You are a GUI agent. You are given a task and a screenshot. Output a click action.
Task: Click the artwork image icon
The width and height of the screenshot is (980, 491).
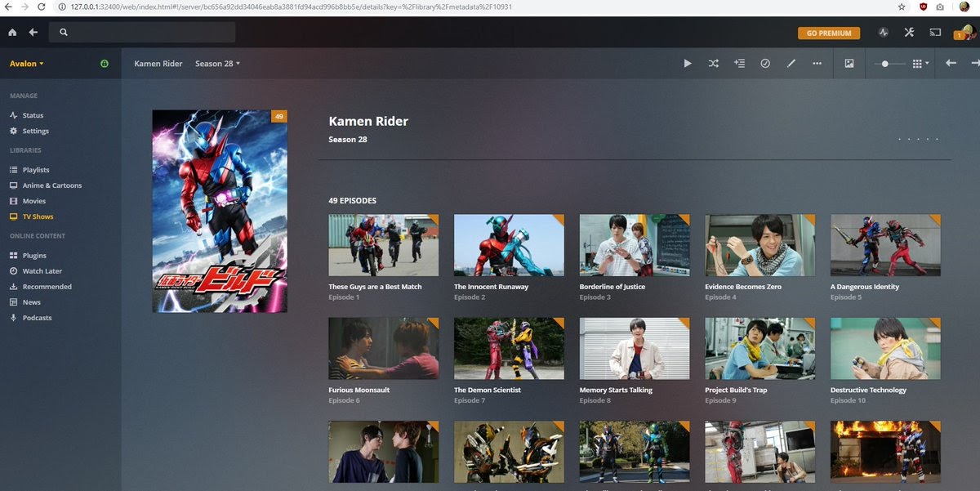849,63
